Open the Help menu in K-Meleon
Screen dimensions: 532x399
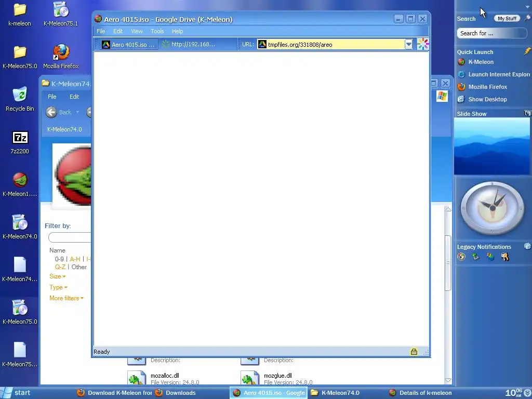[177, 31]
